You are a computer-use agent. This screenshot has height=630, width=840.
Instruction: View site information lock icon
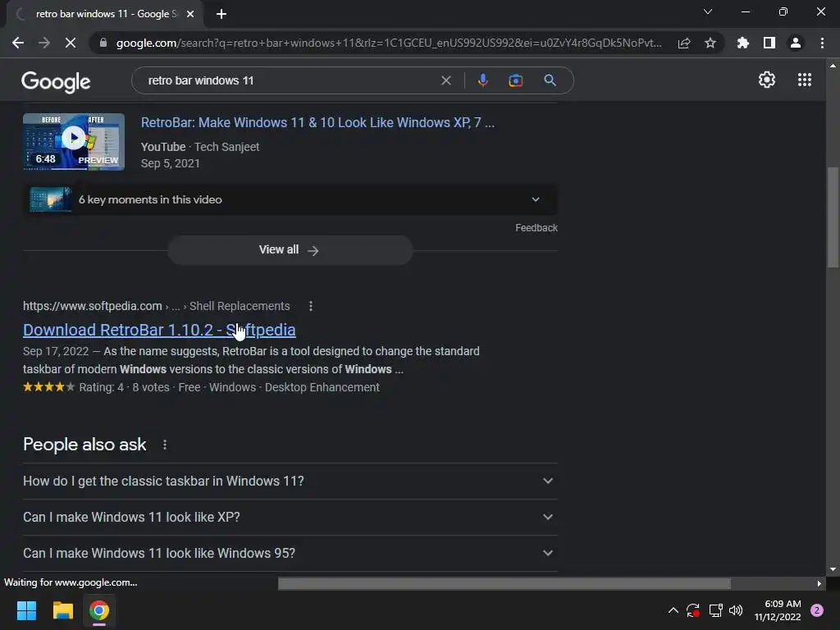click(x=103, y=43)
